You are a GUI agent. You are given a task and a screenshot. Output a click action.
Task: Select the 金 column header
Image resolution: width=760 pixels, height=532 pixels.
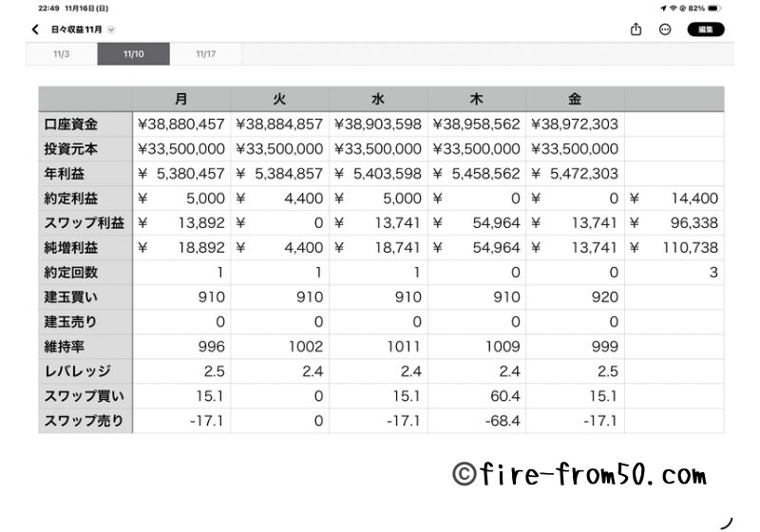point(575,99)
